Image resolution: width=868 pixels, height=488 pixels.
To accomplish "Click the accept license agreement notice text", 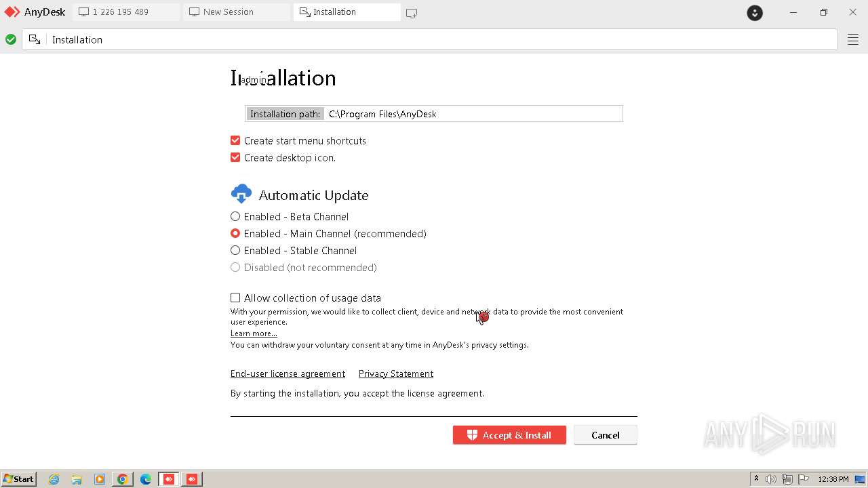I will 357,393.
